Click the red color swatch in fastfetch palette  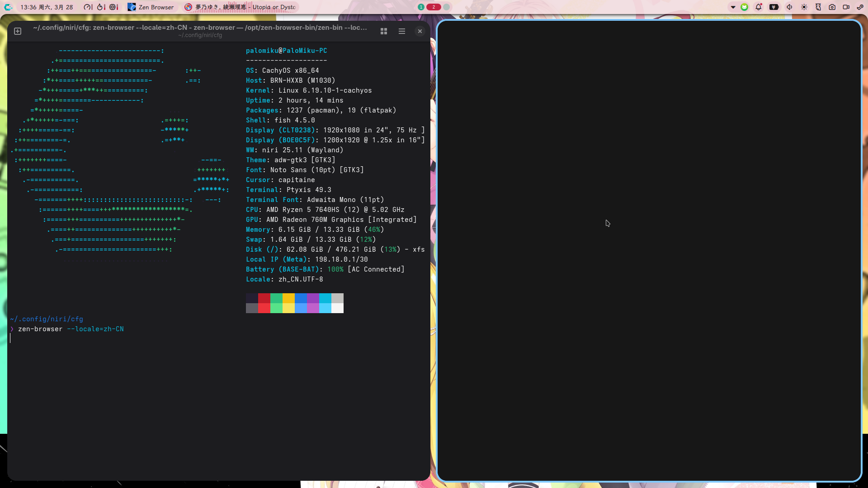[264, 298]
